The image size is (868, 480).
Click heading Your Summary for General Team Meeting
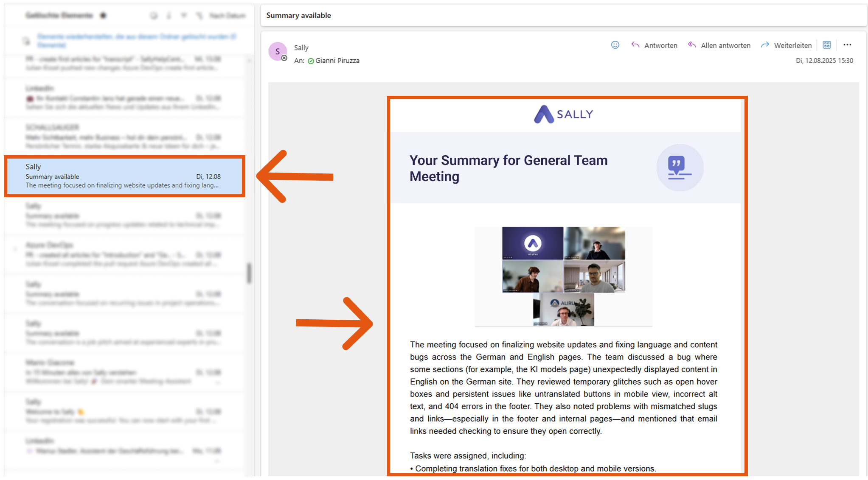click(x=508, y=168)
